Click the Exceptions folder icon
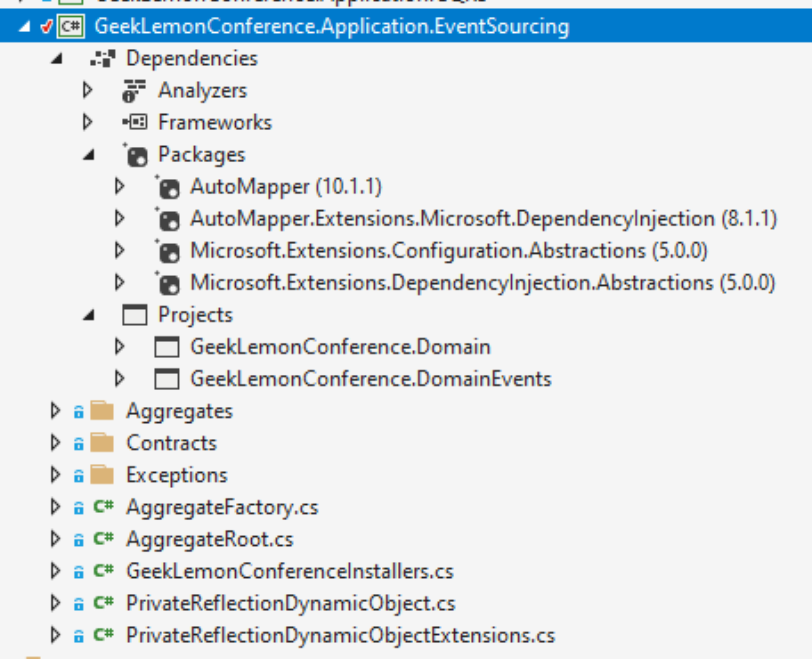Image resolution: width=812 pixels, height=659 pixels. click(102, 475)
